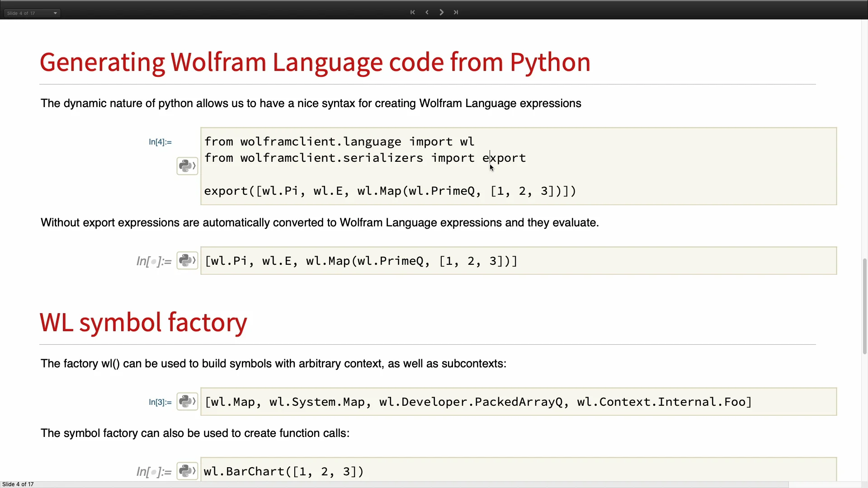The width and height of the screenshot is (868, 488).
Task: Click Python icon beside wl.Pi list cell
Action: [x=187, y=260]
